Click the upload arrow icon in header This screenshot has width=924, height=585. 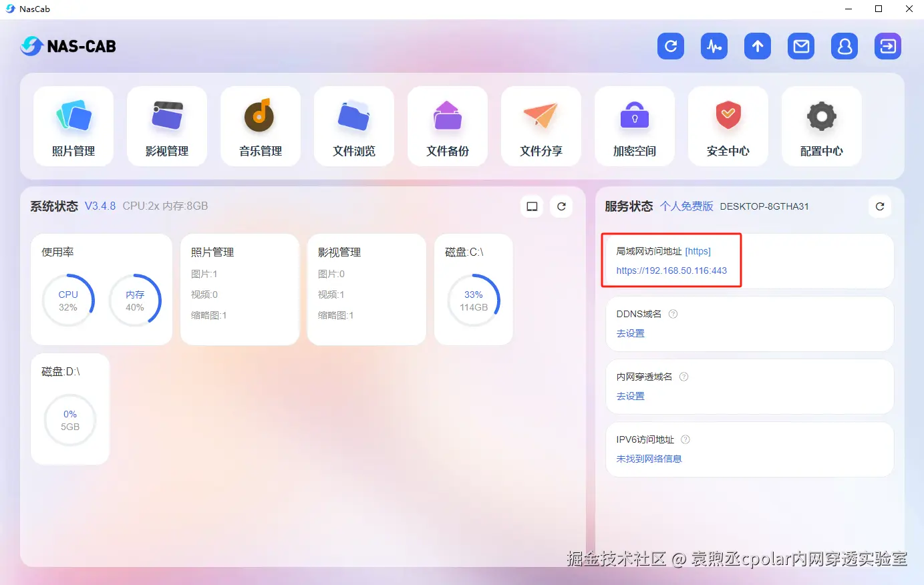pos(758,46)
